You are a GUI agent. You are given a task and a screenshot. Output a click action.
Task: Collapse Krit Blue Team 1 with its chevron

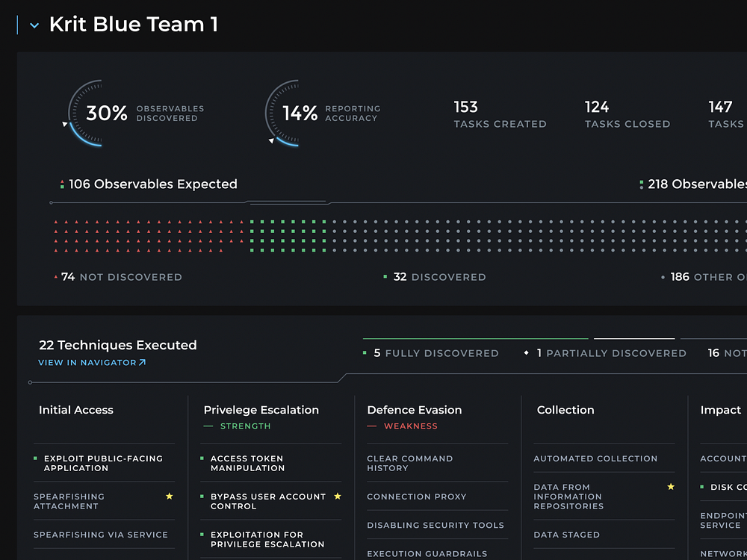[34, 24]
